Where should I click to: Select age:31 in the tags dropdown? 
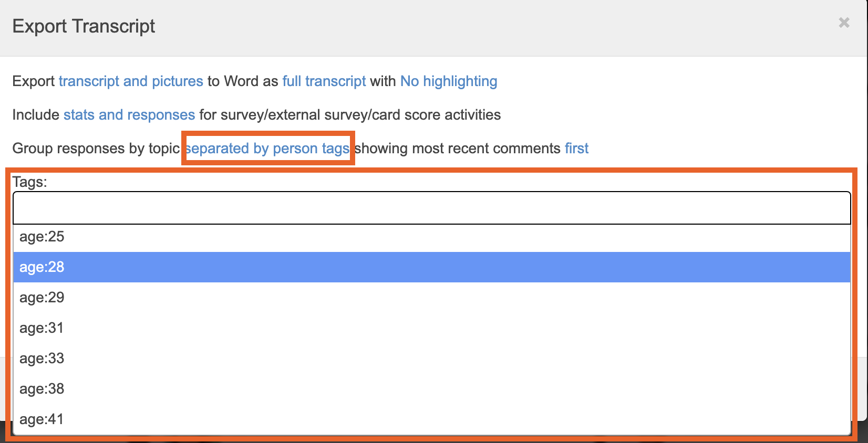(42, 328)
